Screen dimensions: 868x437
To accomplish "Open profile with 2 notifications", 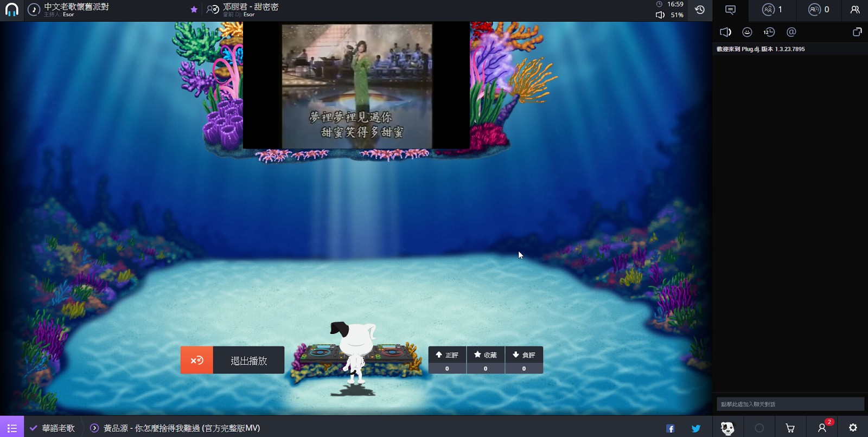I will [822, 428].
